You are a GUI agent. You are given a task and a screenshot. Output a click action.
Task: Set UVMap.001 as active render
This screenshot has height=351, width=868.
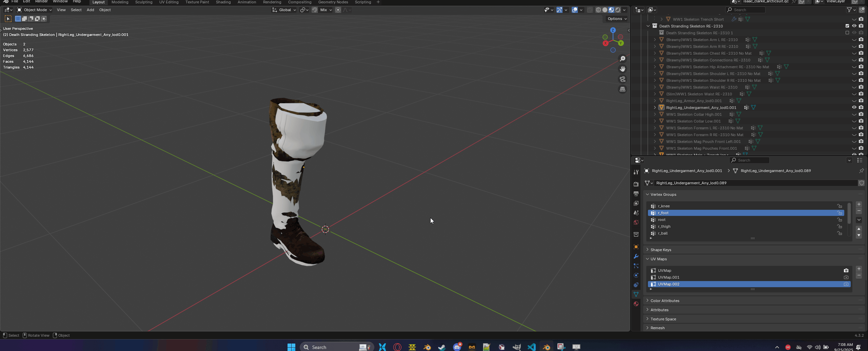click(846, 277)
